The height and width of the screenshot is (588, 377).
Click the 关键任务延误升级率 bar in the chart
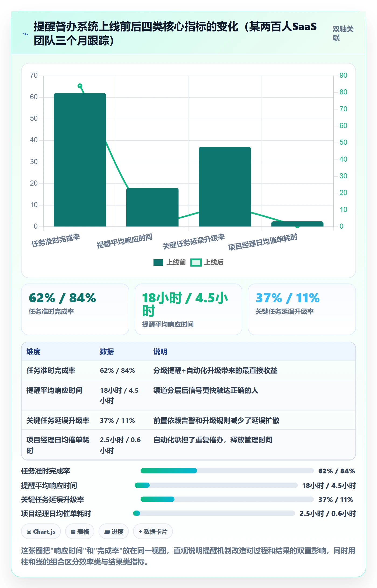225,187
